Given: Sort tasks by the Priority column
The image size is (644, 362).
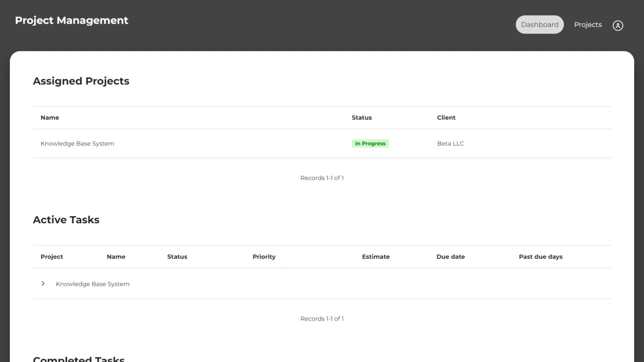Looking at the screenshot, I should (264, 256).
